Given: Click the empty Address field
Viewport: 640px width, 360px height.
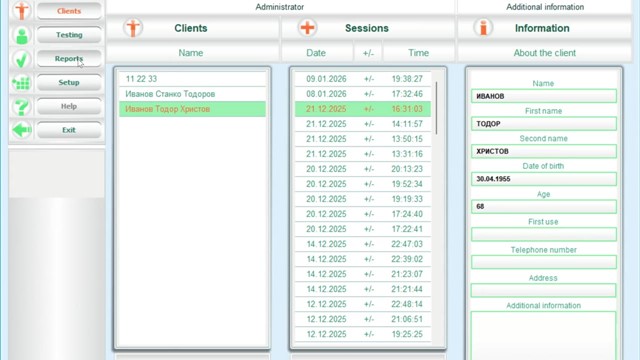Looking at the screenshot, I should click(x=544, y=290).
